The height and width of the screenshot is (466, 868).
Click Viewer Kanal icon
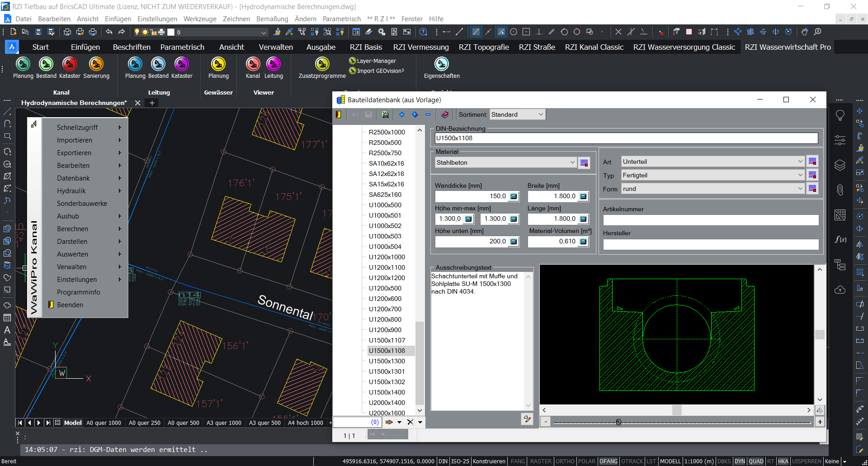coord(253,64)
